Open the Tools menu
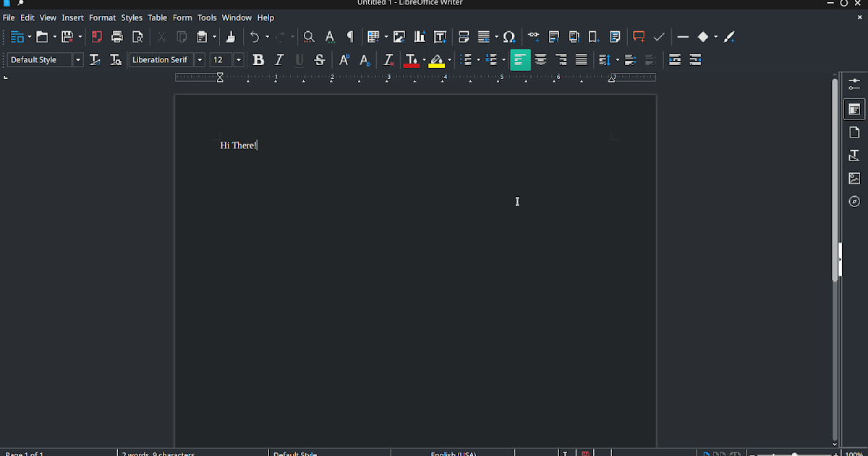The height and width of the screenshot is (456, 868). (207, 17)
